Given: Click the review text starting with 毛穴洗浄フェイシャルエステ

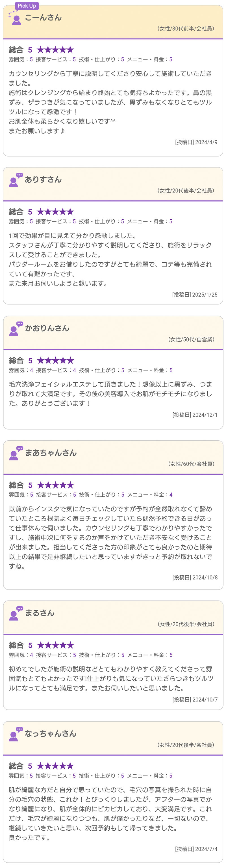Looking at the screenshot, I should tap(110, 394).
